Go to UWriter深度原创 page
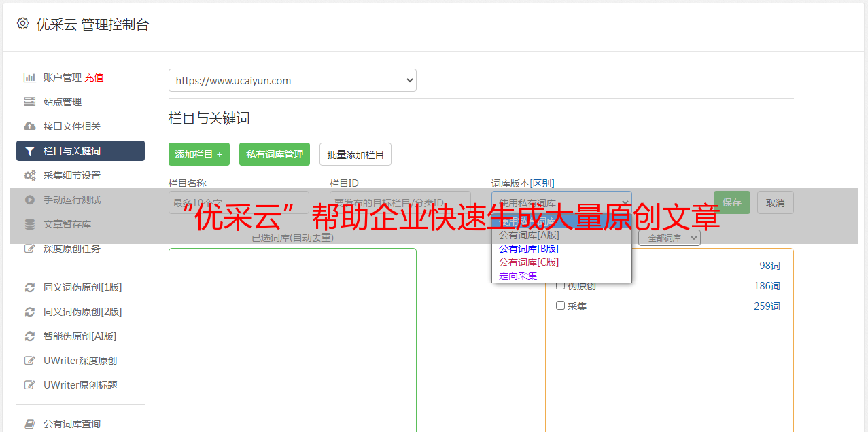This screenshot has height=432, width=868. click(80, 361)
